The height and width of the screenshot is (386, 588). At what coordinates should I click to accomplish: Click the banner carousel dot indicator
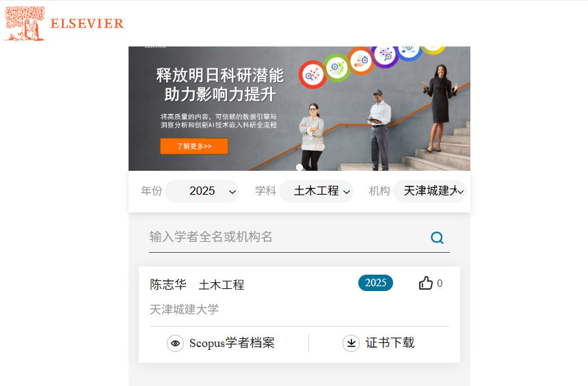tap(299, 167)
